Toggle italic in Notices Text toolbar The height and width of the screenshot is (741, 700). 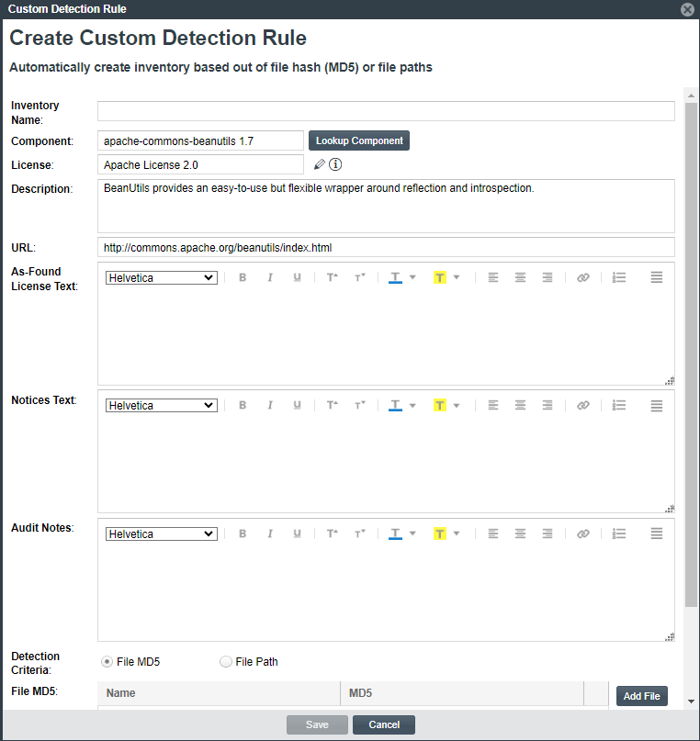pos(270,405)
